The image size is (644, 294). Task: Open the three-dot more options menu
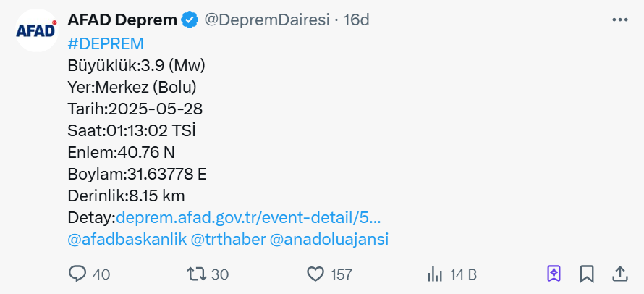(x=620, y=20)
